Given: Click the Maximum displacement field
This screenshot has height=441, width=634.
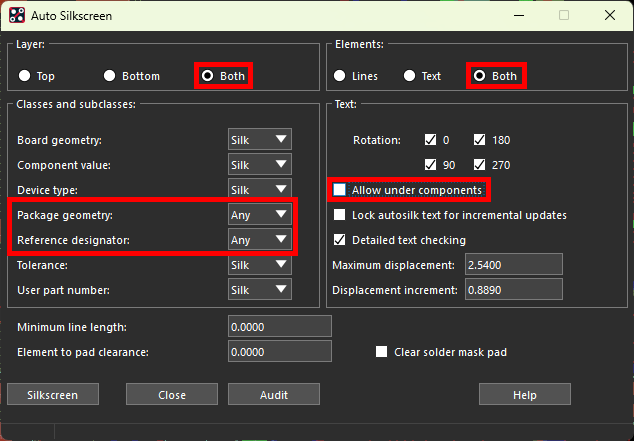Looking at the screenshot, I should point(509,265).
